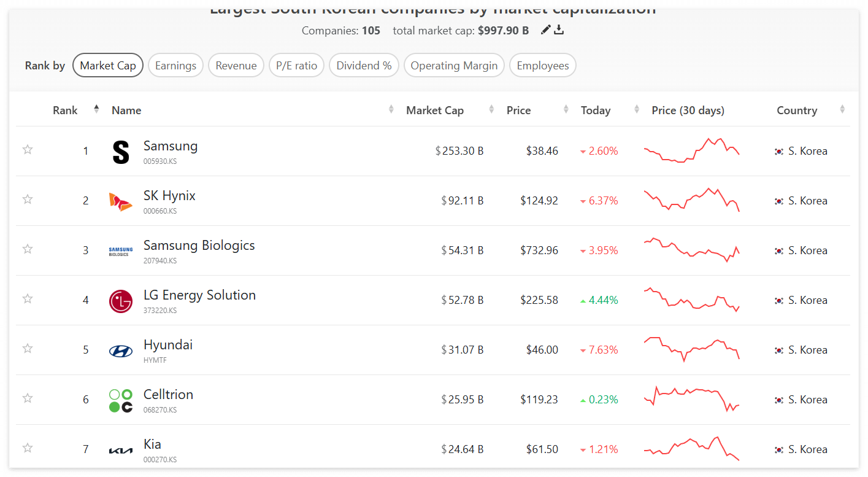Click SK Hynix's 30-day price chart
868x477 pixels.
pyautogui.click(x=691, y=200)
